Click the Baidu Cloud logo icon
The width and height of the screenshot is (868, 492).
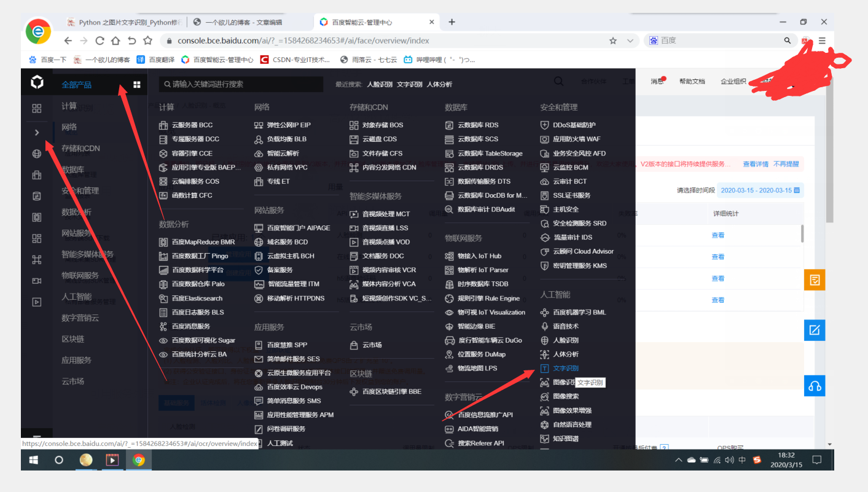pos(37,82)
